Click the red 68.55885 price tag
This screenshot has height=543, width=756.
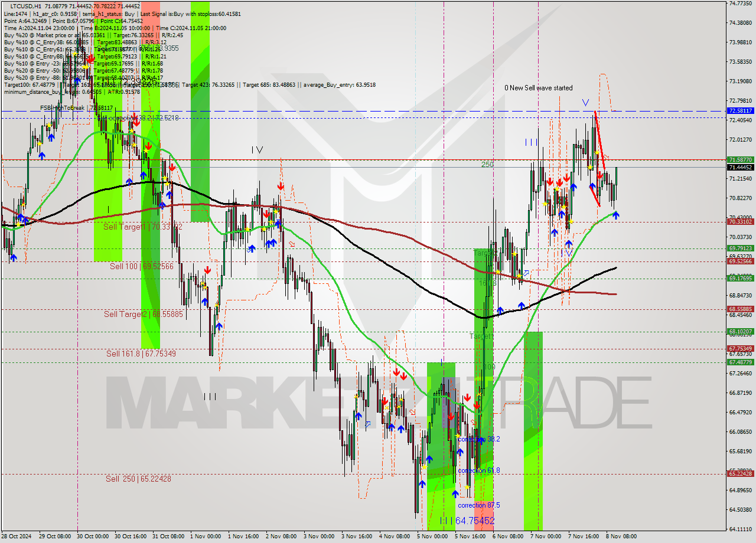[741, 309]
